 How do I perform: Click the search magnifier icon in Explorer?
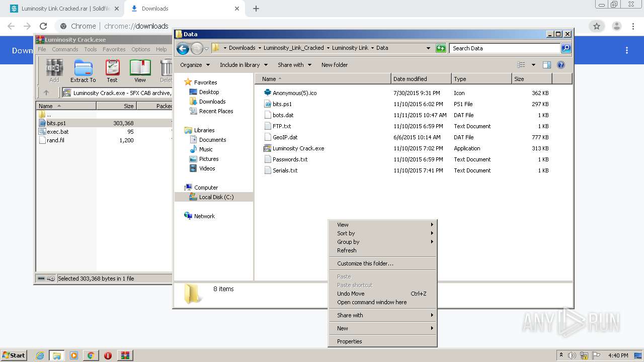(566, 48)
